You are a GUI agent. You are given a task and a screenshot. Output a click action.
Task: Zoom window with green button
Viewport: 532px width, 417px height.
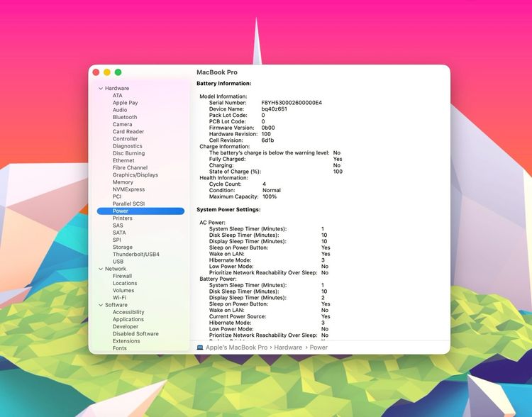pos(118,72)
